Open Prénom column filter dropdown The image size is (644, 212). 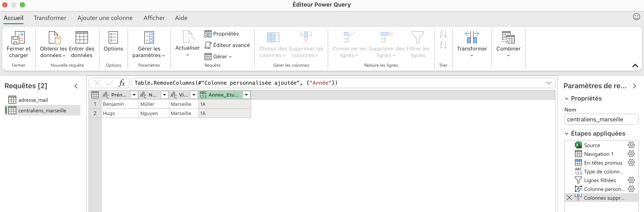(x=134, y=95)
